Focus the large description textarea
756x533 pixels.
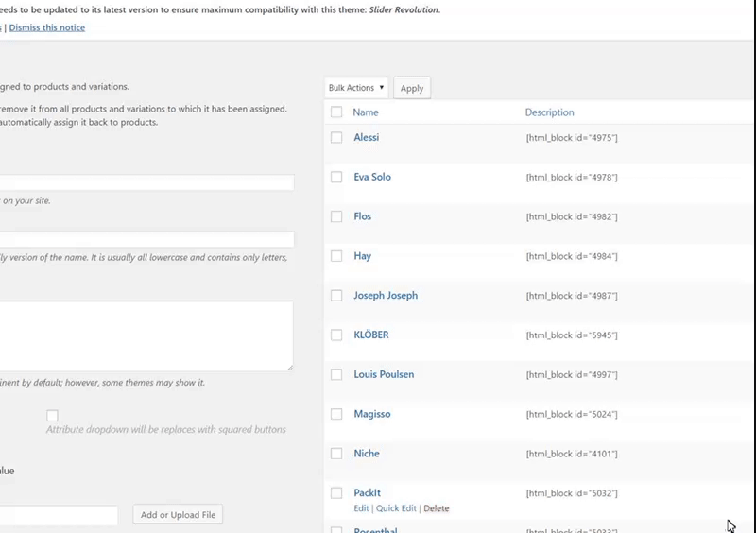[x=146, y=336]
